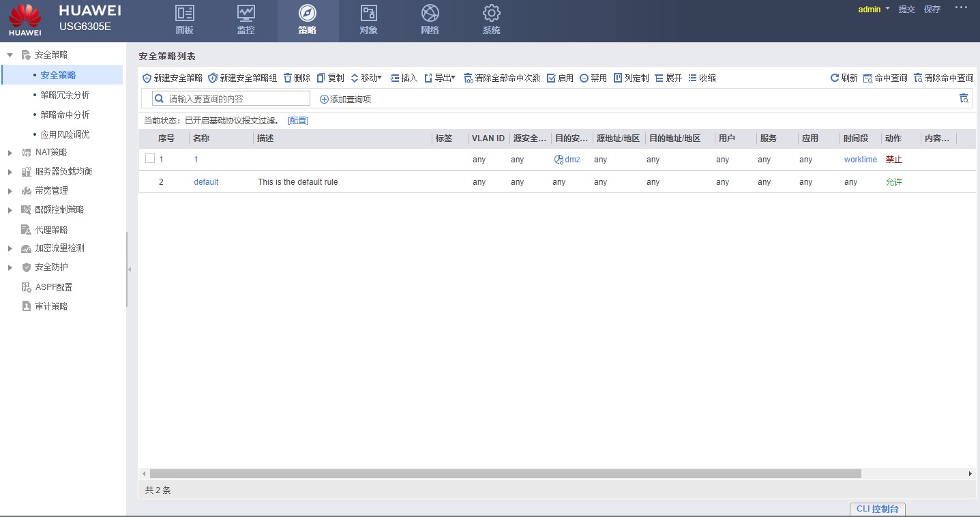Image resolution: width=980 pixels, height=517 pixels.
Task: Click the 清除全部命中次数 icon
Action: [x=468, y=78]
